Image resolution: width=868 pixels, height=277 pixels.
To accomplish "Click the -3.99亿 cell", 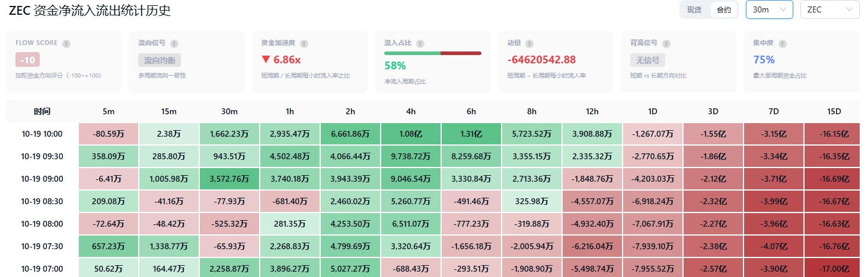I will click(774, 202).
